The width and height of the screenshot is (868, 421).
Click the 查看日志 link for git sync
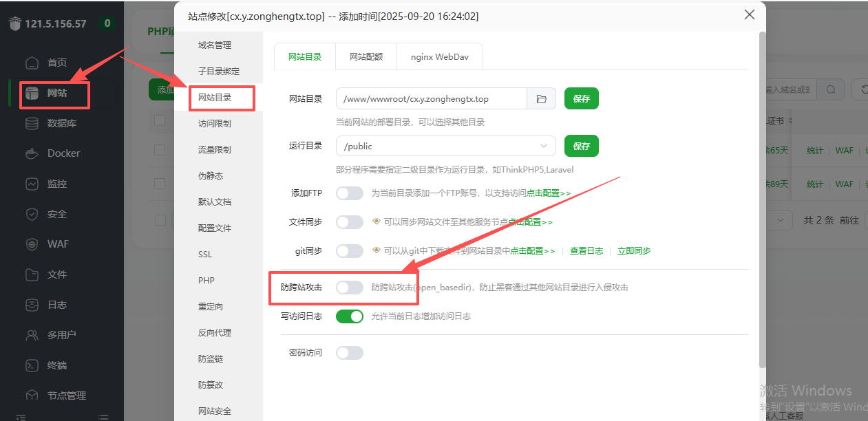[x=586, y=251]
